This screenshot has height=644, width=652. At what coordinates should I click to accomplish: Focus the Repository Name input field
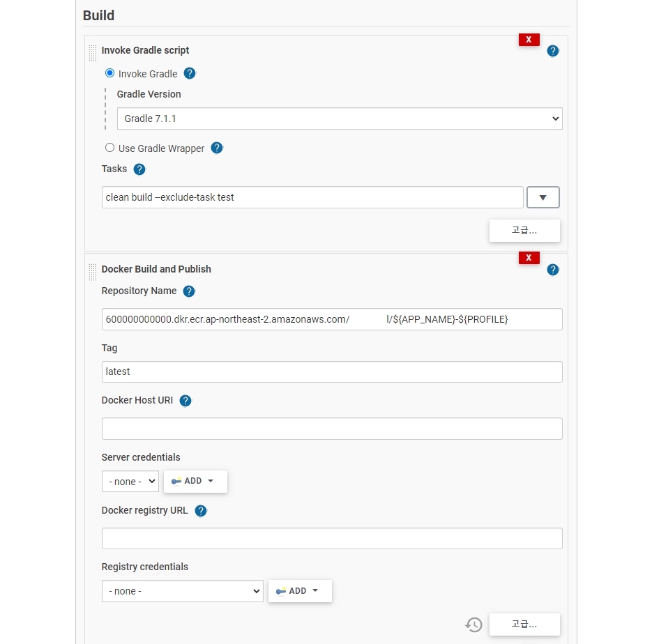tap(332, 319)
